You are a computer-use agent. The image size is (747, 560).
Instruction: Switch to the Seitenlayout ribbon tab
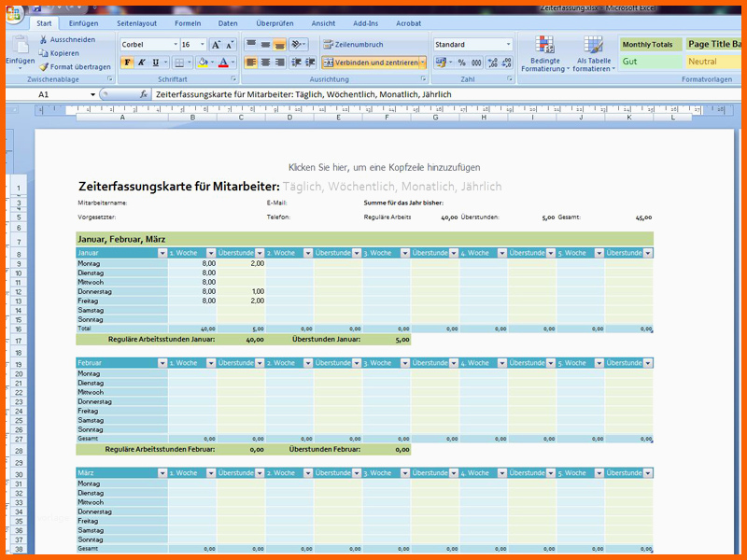(136, 22)
